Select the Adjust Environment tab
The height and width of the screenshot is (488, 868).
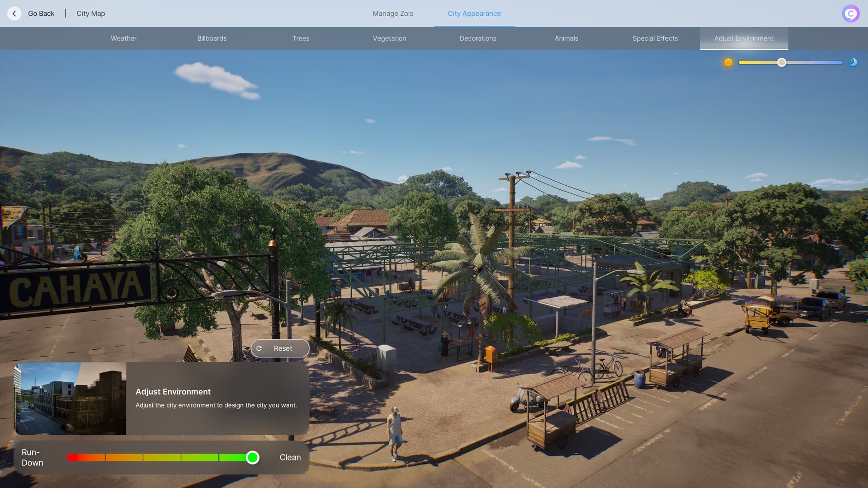click(x=744, y=38)
